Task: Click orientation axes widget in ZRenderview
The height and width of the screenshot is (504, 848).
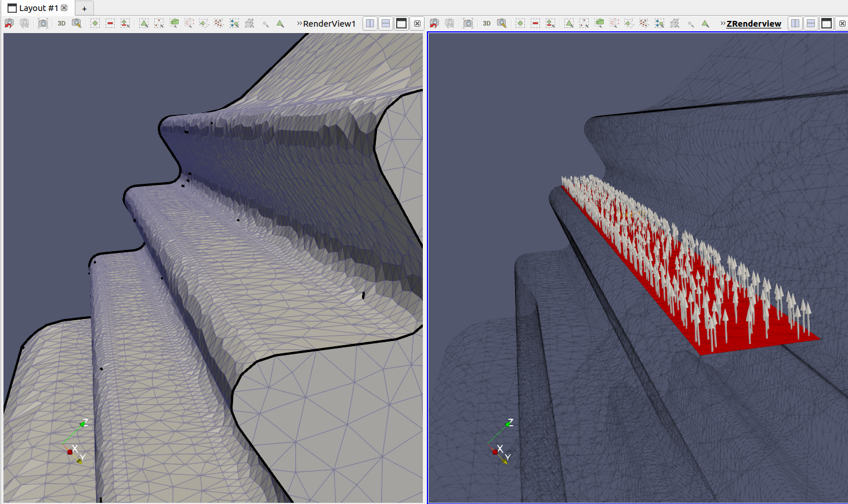Action: pyautogui.click(x=501, y=442)
